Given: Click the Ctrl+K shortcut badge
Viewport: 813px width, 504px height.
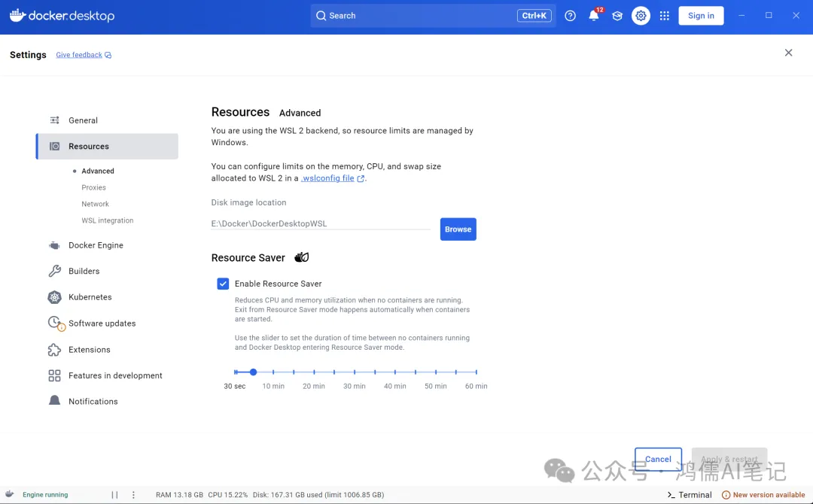Looking at the screenshot, I should pyautogui.click(x=534, y=16).
